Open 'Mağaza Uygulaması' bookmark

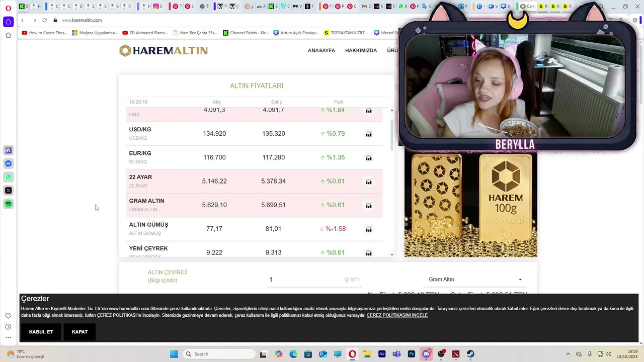point(95,33)
